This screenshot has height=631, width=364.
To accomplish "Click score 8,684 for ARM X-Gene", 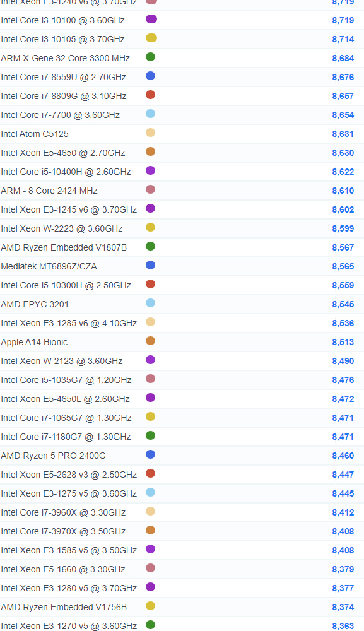I will click(343, 58).
